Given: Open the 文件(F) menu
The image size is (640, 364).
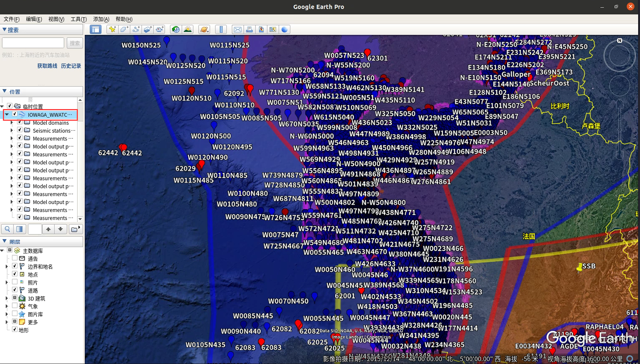Looking at the screenshot, I should coord(12,19).
